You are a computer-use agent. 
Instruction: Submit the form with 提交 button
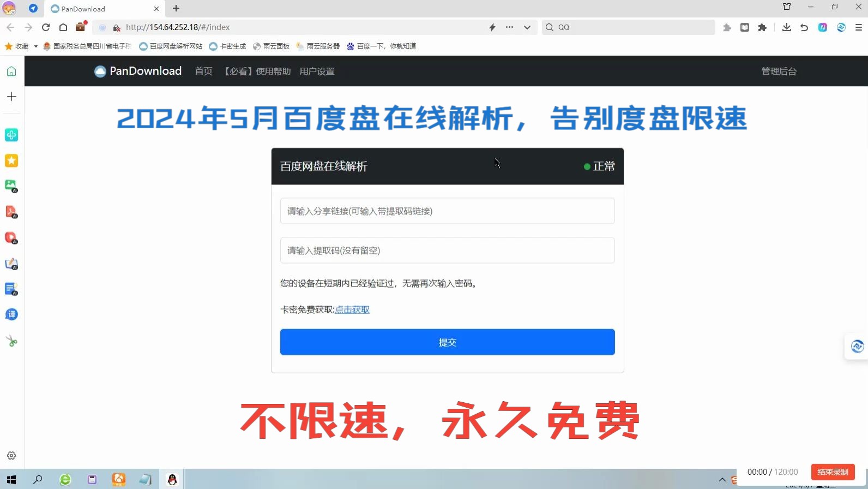tap(447, 342)
